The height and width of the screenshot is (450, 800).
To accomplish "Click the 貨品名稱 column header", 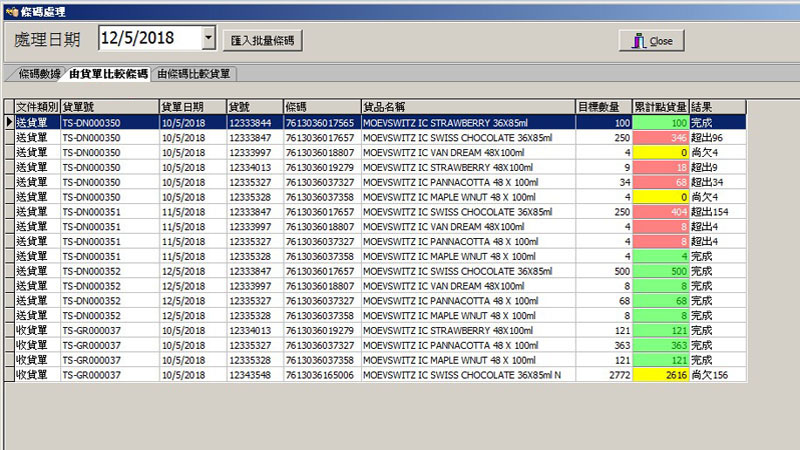I will pos(467,106).
